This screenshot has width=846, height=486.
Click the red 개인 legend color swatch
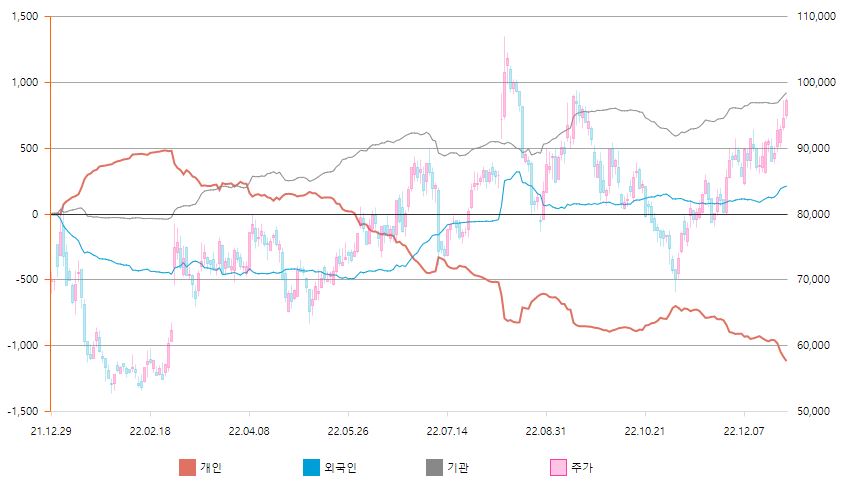(187, 467)
